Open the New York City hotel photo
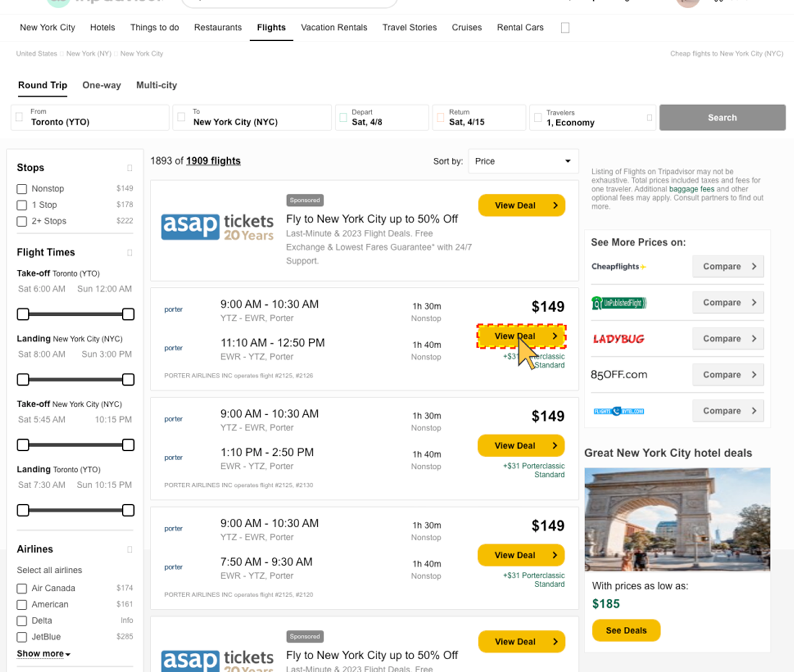794x672 pixels. coord(677,520)
